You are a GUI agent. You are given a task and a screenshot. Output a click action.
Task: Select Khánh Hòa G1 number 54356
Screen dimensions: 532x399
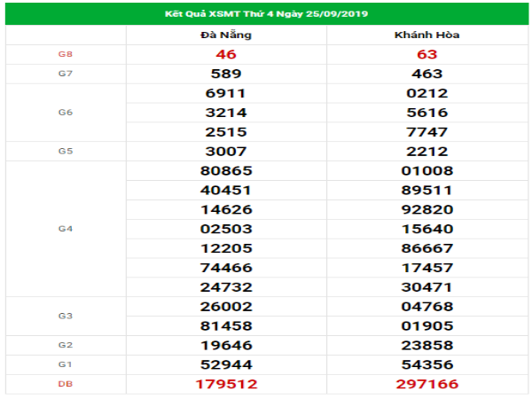pyautogui.click(x=426, y=364)
